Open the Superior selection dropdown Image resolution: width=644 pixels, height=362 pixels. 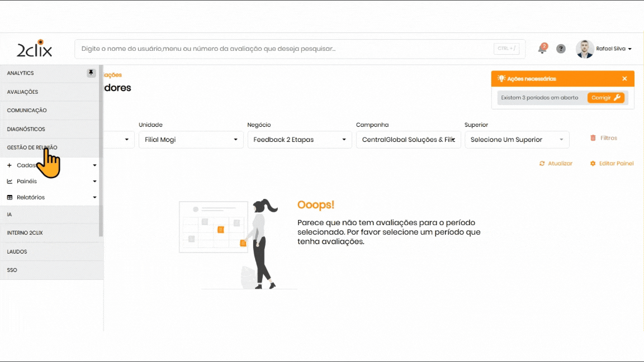click(x=517, y=140)
